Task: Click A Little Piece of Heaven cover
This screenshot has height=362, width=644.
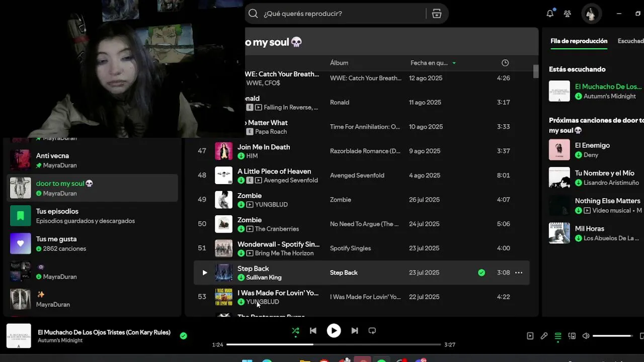Action: coord(224,175)
